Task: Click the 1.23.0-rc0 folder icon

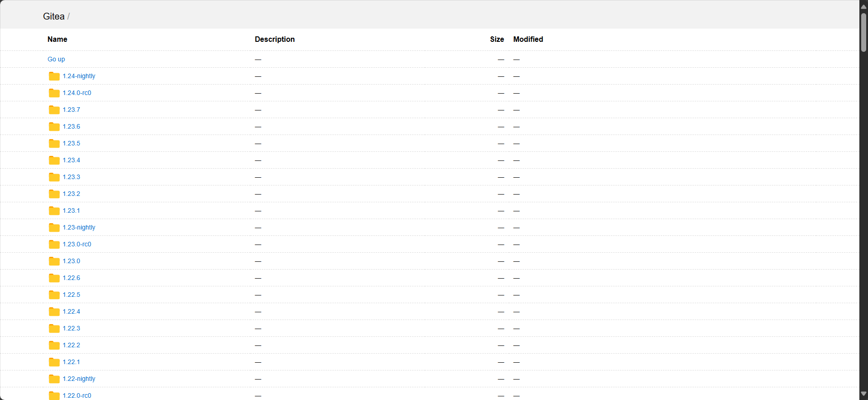Action: click(x=54, y=245)
